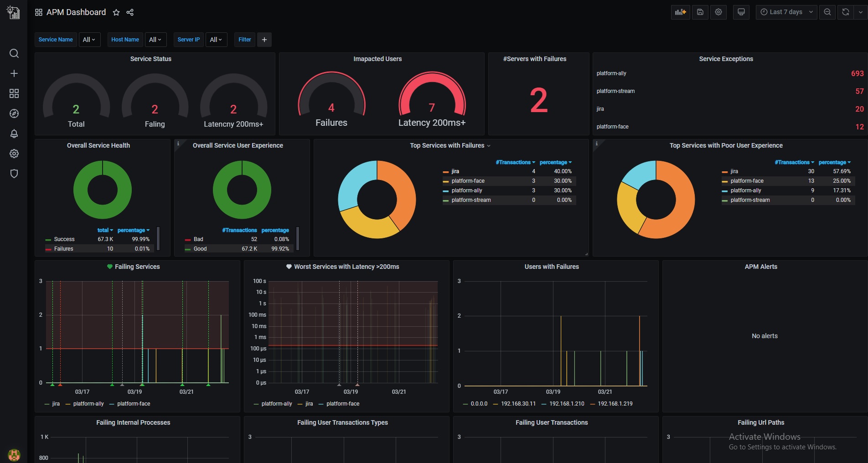
Task: Click the zoom out time range button
Action: click(827, 12)
